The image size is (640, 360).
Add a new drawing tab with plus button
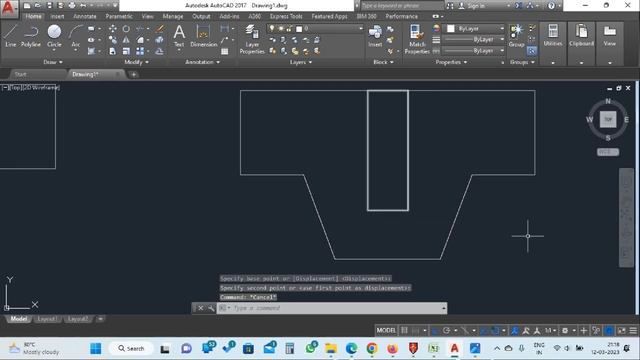click(x=133, y=74)
